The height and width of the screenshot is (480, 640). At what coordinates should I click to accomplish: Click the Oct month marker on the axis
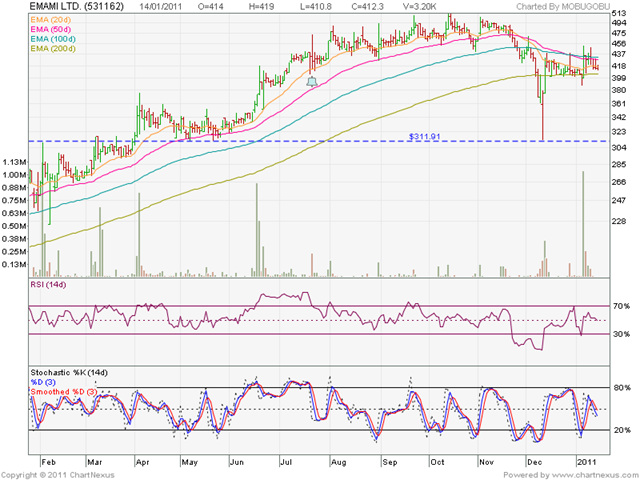pos(437,462)
